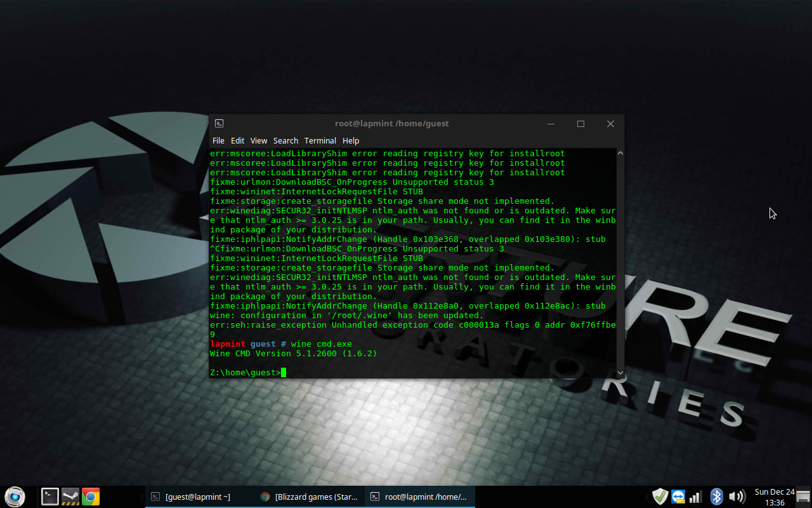Minimize the root@lapmint terminal window

551,124
